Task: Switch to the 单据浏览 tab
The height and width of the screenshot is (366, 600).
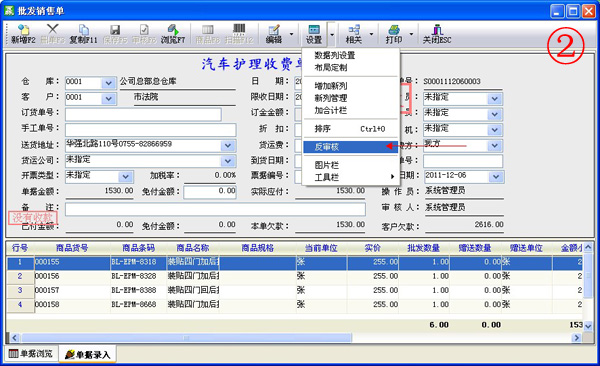Action: pos(31,353)
